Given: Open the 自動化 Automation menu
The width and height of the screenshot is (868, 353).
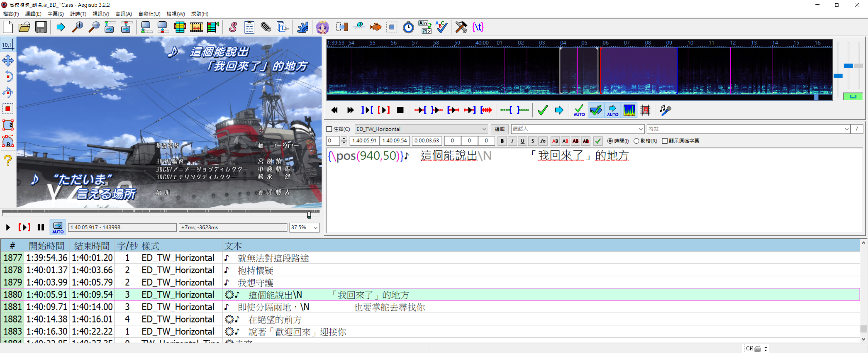Looking at the screenshot, I should pyautogui.click(x=149, y=14).
